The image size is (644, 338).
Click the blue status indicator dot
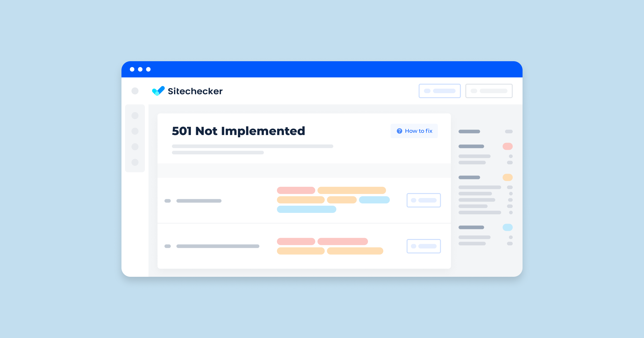click(507, 228)
